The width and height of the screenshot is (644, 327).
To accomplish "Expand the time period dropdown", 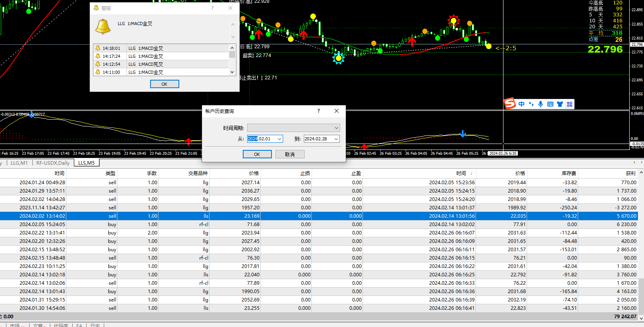I will coord(336,128).
